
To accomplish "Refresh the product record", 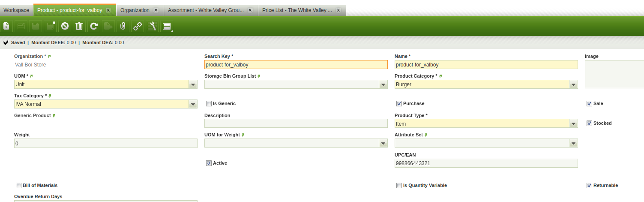I will coord(93,26).
